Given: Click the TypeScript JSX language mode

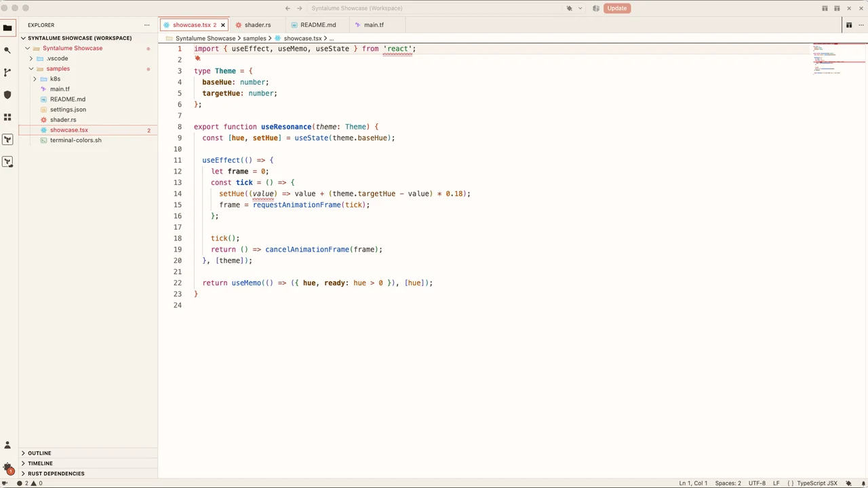Looking at the screenshot, I should pyautogui.click(x=817, y=483).
